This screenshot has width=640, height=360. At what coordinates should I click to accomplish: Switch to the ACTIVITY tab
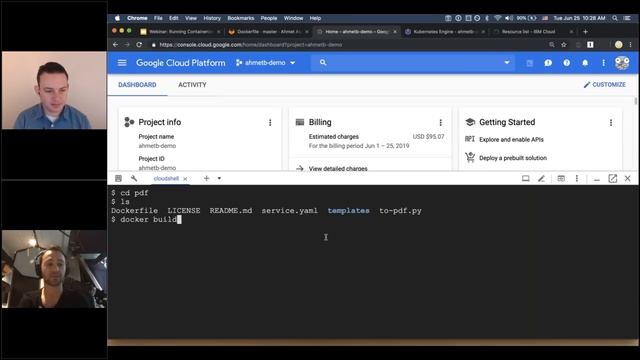[x=192, y=85]
